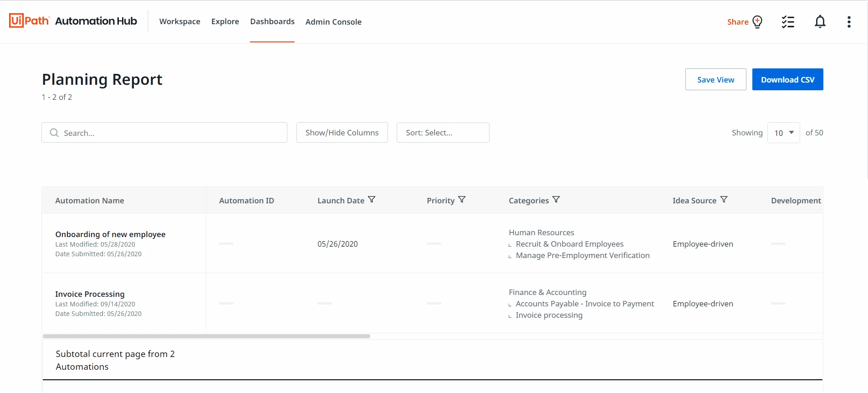Click the Share label in header
The width and height of the screenshot is (868, 393).
[x=738, y=22]
